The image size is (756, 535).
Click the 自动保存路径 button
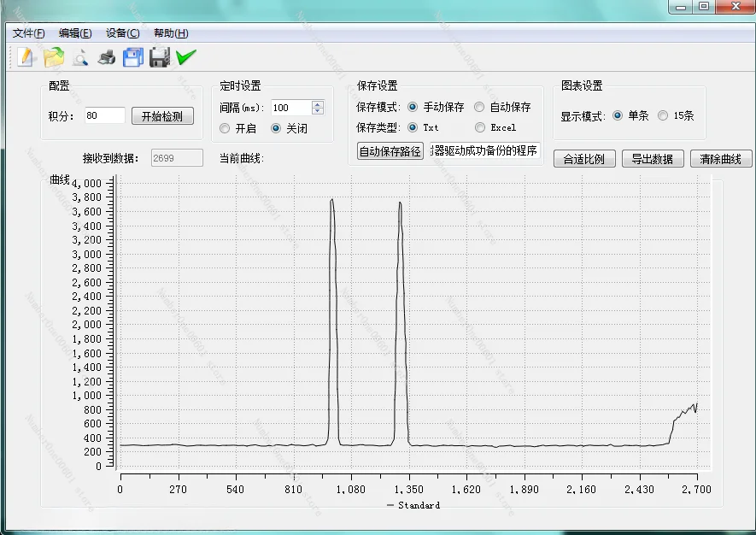pos(390,151)
